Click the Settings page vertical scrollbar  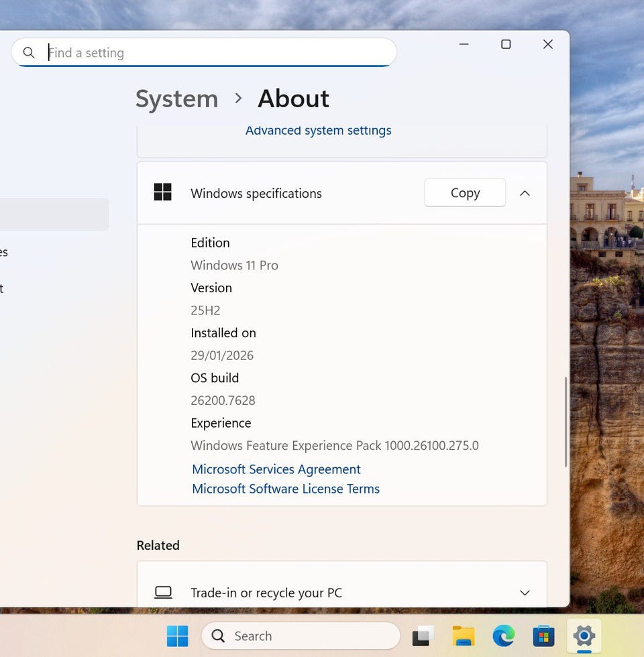point(566,422)
